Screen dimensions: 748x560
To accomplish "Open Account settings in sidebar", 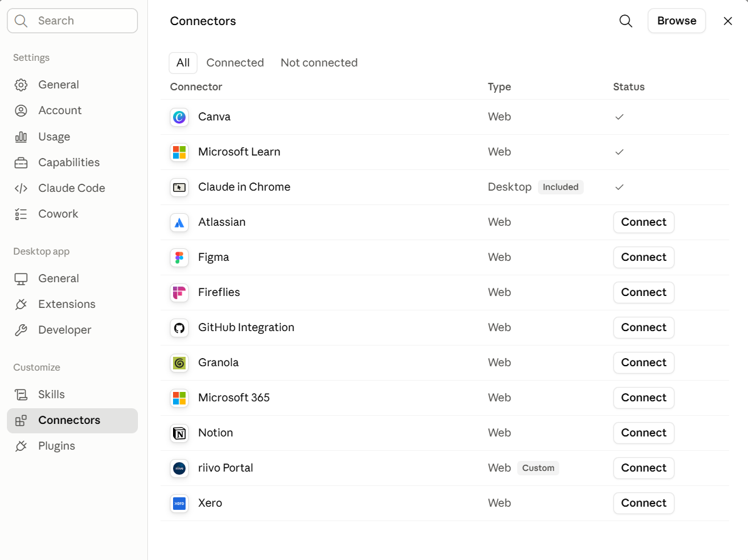I will [x=73, y=110].
